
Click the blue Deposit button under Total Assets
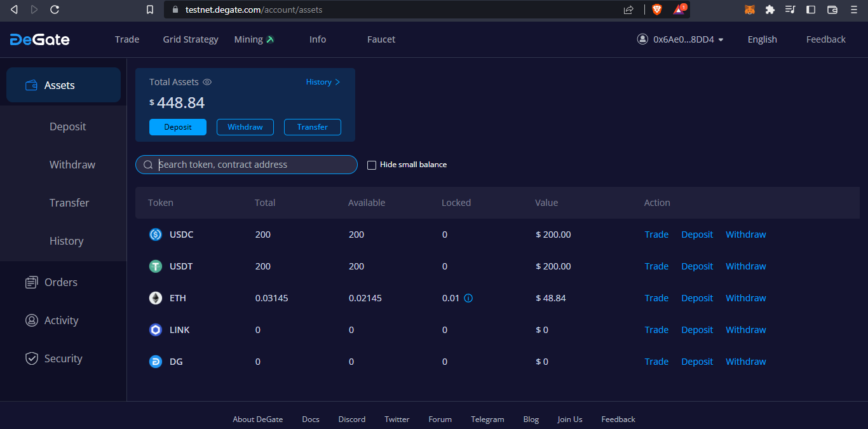[178, 127]
